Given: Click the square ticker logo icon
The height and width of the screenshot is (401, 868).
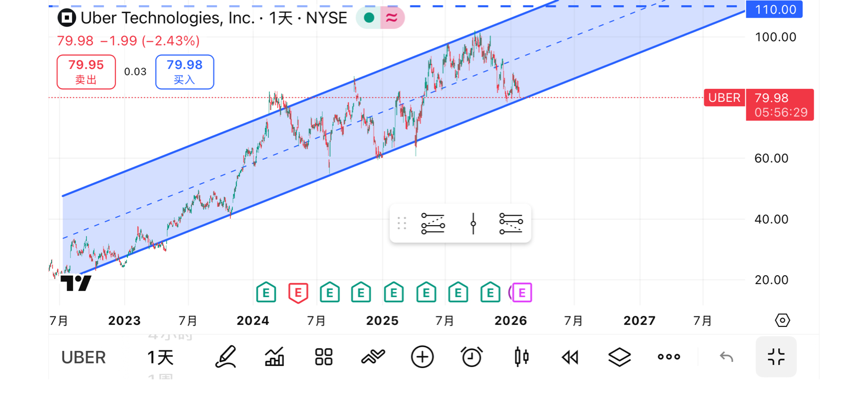Looking at the screenshot, I should tap(67, 18).
